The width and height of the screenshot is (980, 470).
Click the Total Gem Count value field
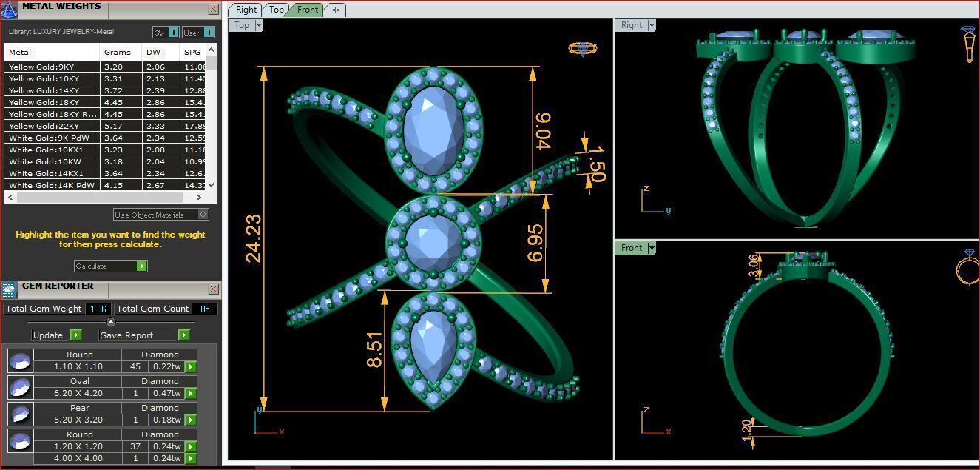click(x=205, y=309)
